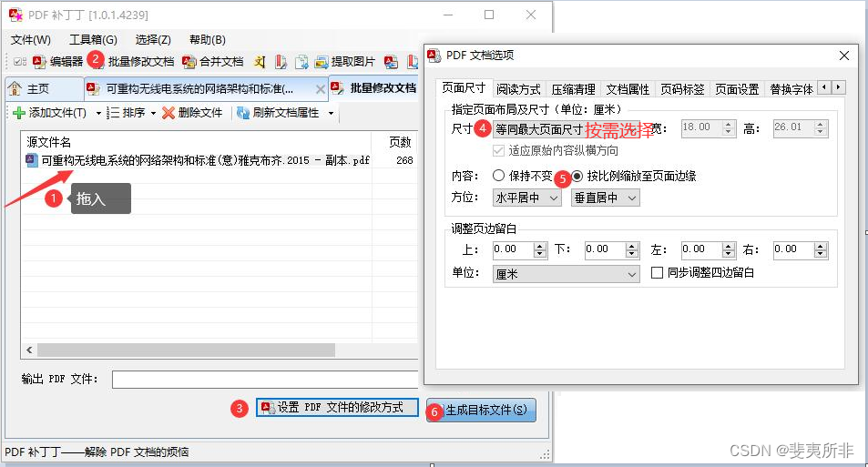Click 输出 PDF 文件 input field

(x=265, y=380)
